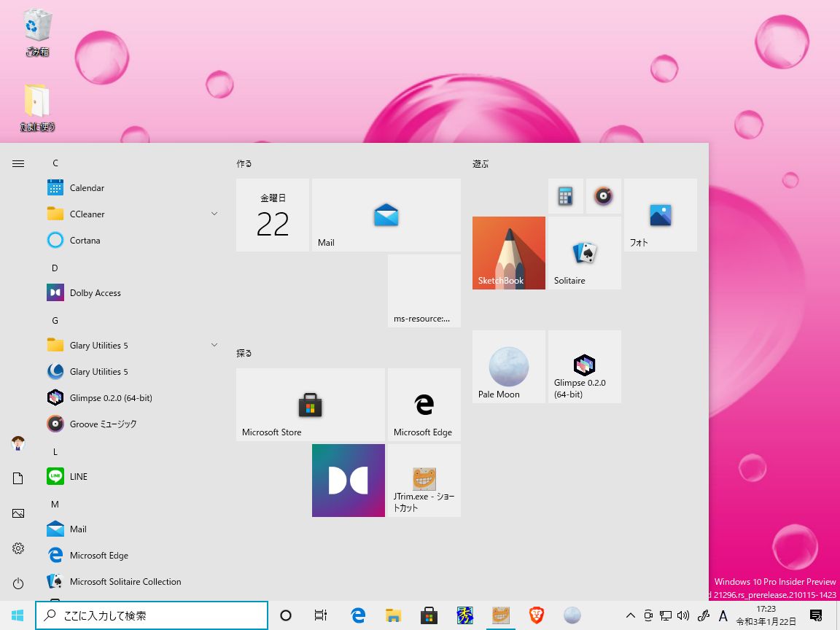Launch Cortana from the app list

tap(131, 240)
